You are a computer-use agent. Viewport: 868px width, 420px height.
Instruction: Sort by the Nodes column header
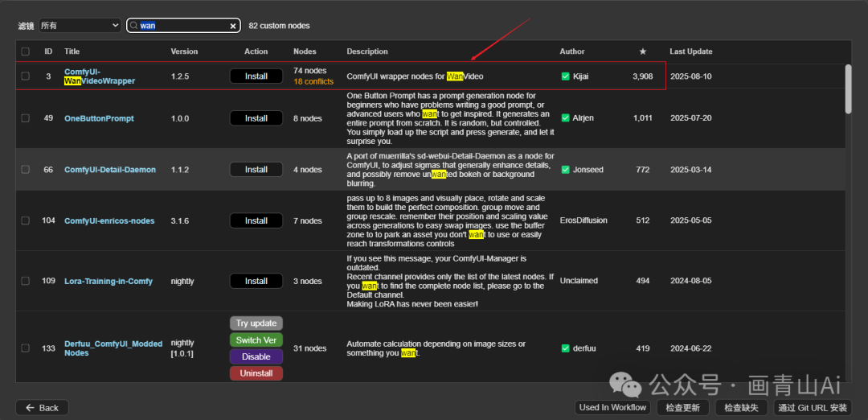(x=305, y=51)
